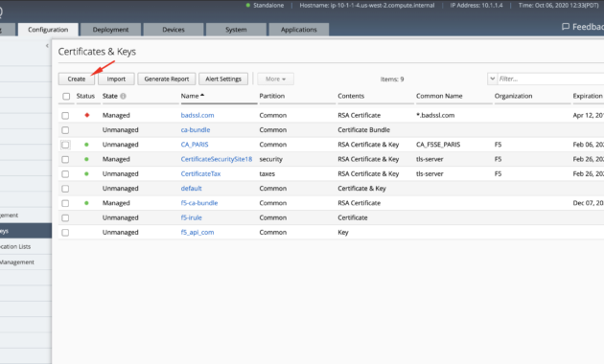
Task: Check the box for CertificateSecuritySite18 row
Action: tap(65, 159)
